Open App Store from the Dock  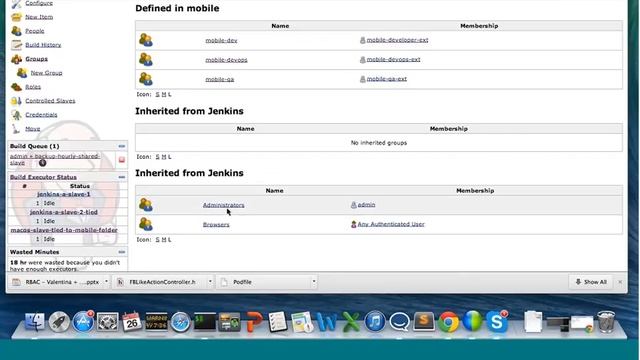[83, 322]
